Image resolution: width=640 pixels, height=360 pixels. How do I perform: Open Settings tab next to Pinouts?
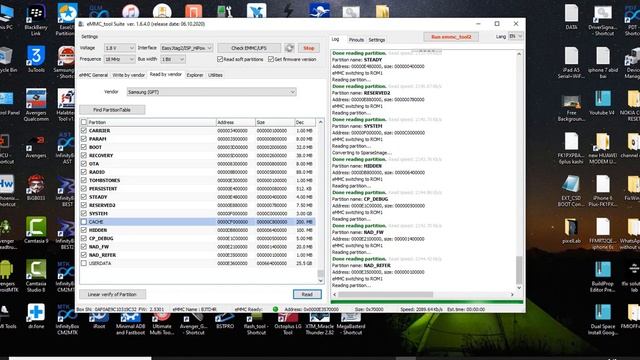coord(376,40)
